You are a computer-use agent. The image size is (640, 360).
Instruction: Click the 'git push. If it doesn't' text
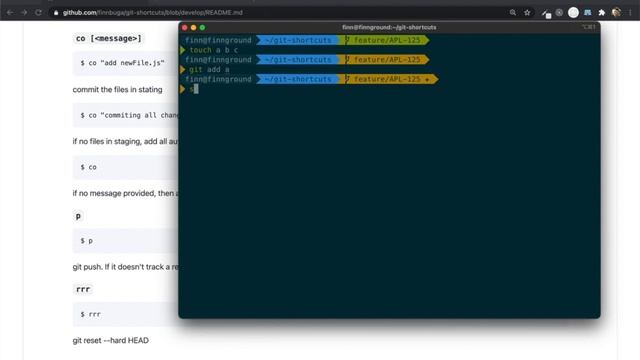pos(125,267)
